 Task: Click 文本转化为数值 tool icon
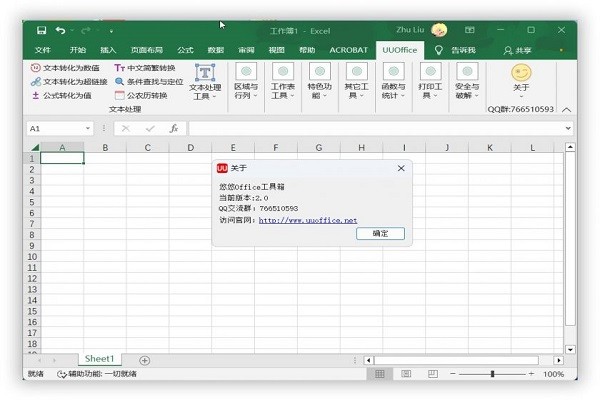coord(36,68)
